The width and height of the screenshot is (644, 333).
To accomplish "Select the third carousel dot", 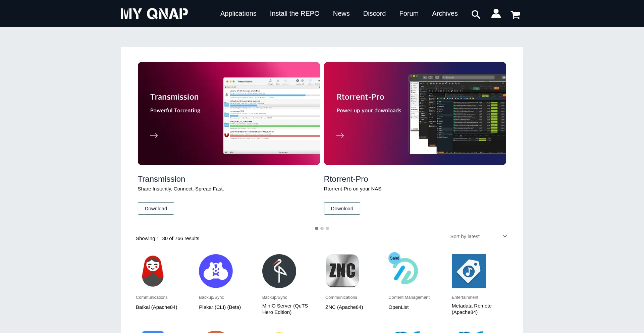I will 327,228.
